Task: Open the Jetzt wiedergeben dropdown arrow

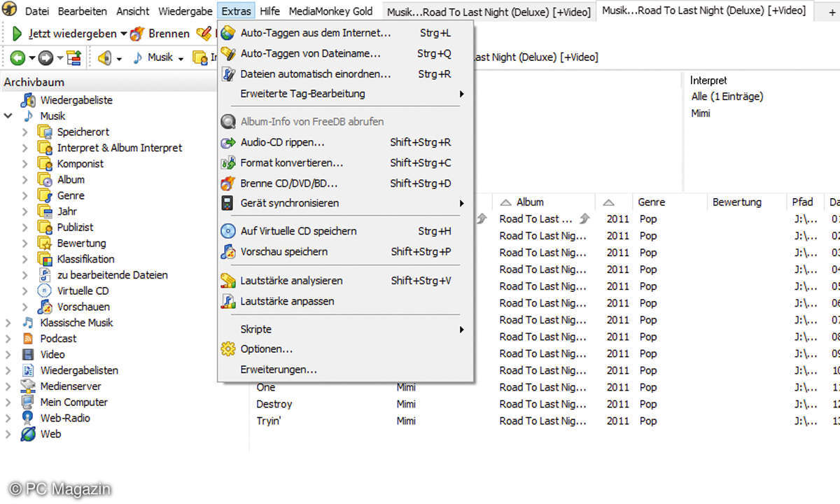Action: (123, 34)
